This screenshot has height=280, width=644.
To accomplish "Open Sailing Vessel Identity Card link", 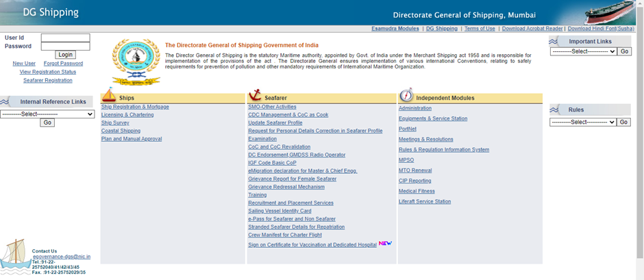I will pos(280,211).
